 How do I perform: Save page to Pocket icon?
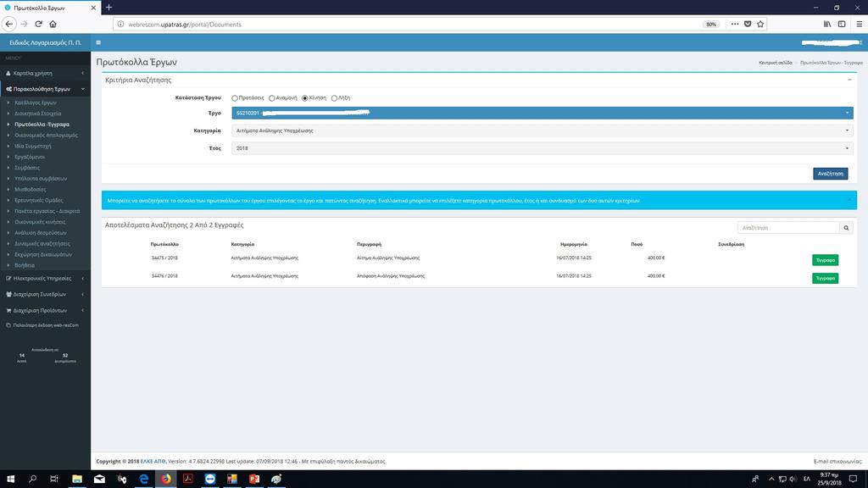748,24
